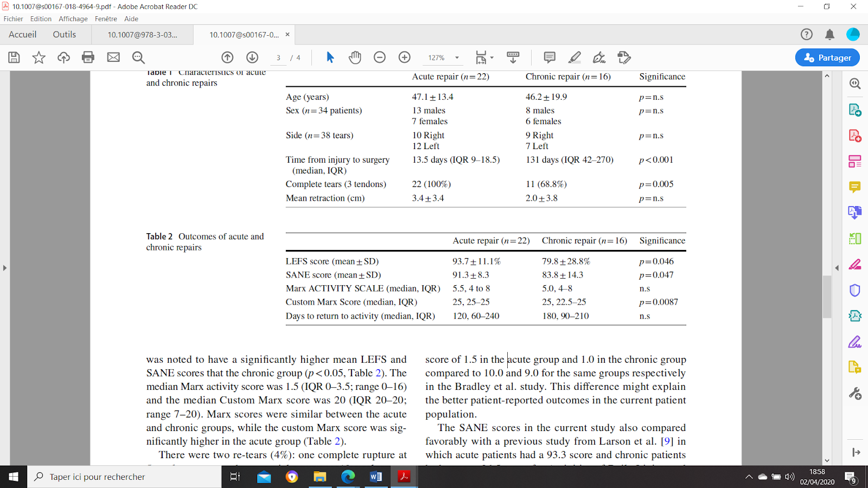Viewport: 868px width, 488px height.
Task: Open the Affichage menu
Action: pos(73,18)
